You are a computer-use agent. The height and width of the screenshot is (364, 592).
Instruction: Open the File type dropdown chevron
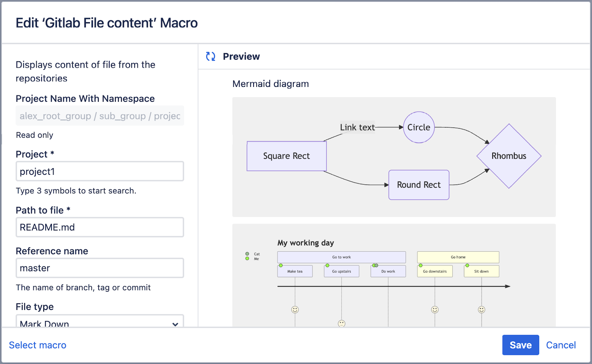(175, 324)
